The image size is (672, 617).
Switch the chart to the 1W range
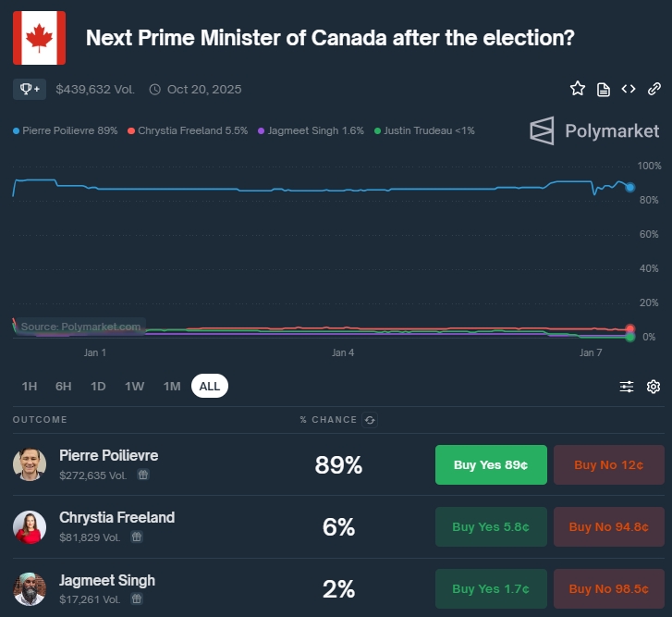pos(135,386)
